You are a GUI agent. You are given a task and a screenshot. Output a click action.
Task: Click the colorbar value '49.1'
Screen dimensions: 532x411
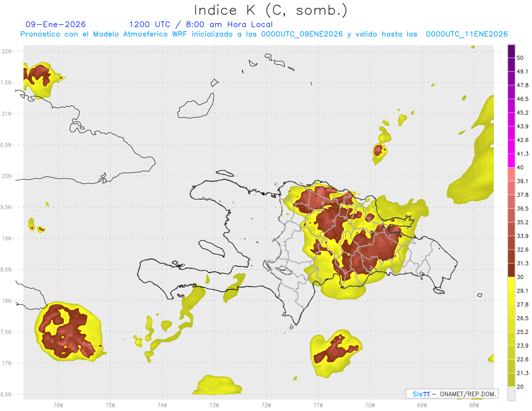pos(523,72)
